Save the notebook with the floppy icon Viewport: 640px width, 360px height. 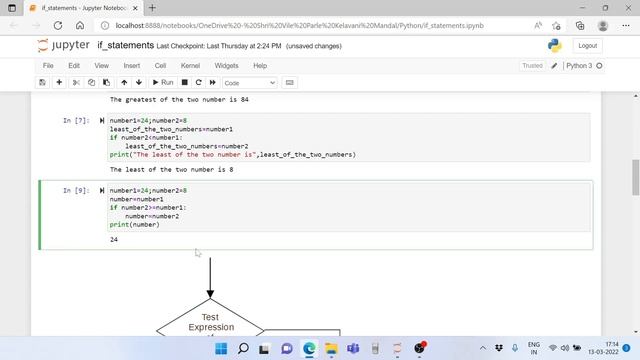click(x=42, y=82)
